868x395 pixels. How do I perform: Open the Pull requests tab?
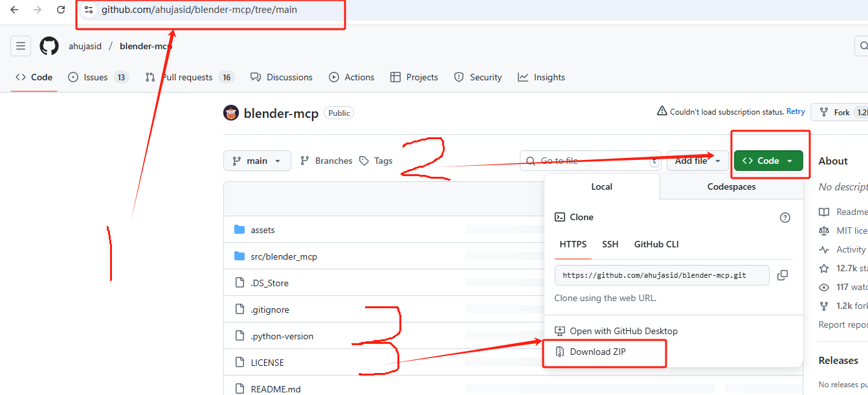pyautogui.click(x=189, y=77)
